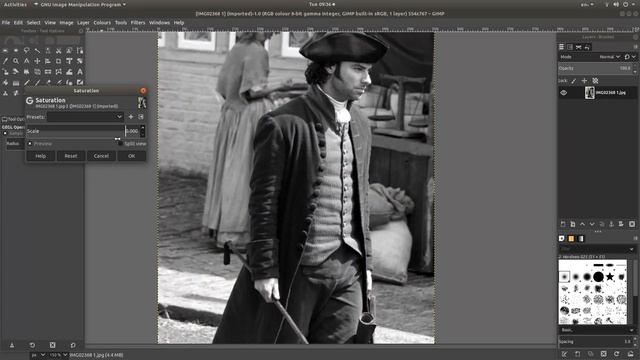Image resolution: width=640 pixels, height=360 pixels.
Task: Toggle lock alpha channel
Action: click(595, 81)
